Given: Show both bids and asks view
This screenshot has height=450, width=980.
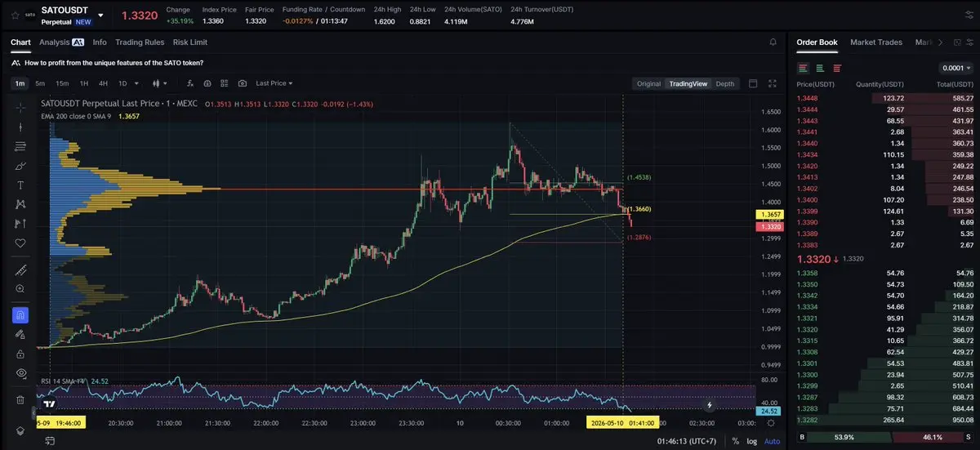Looking at the screenshot, I should coord(804,68).
